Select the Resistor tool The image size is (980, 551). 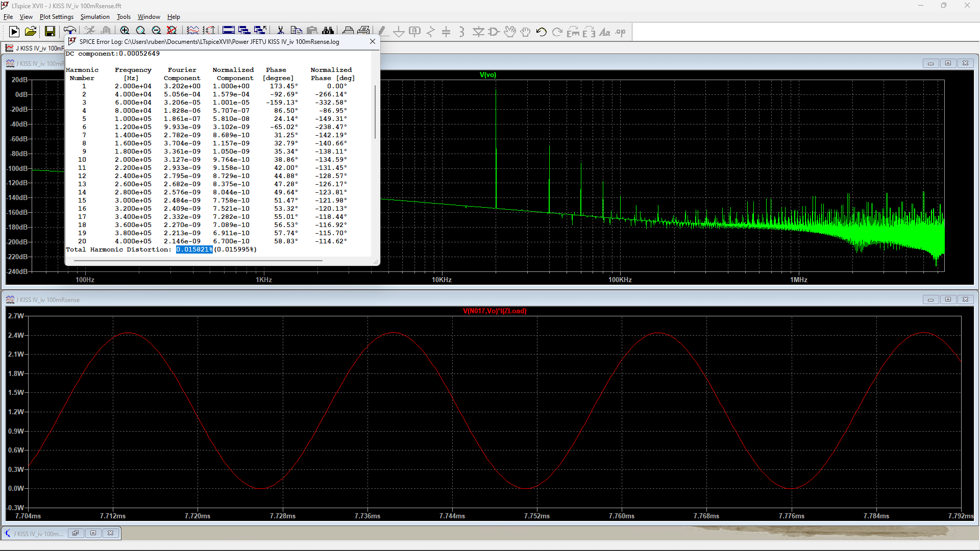[x=430, y=32]
